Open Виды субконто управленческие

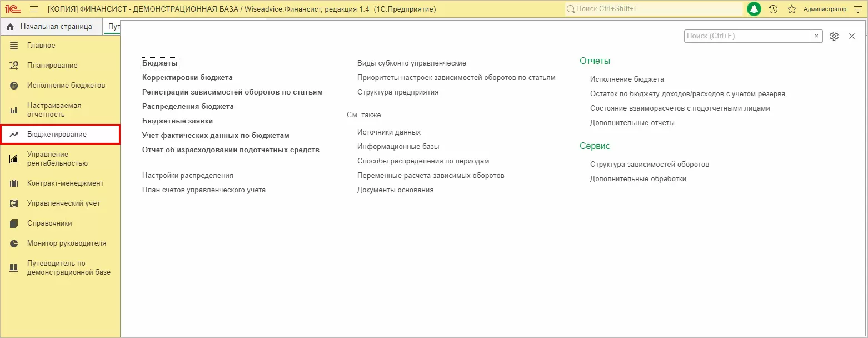click(412, 63)
